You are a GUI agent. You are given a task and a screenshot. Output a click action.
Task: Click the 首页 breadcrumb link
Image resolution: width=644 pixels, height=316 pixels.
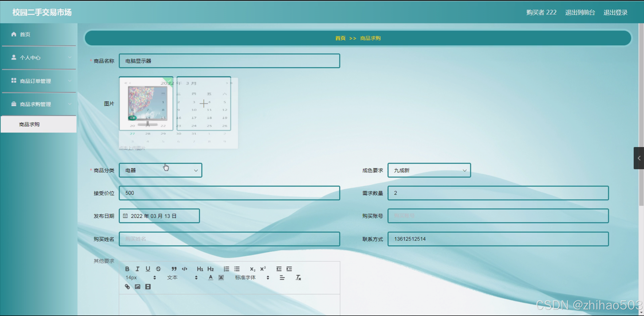(340, 38)
